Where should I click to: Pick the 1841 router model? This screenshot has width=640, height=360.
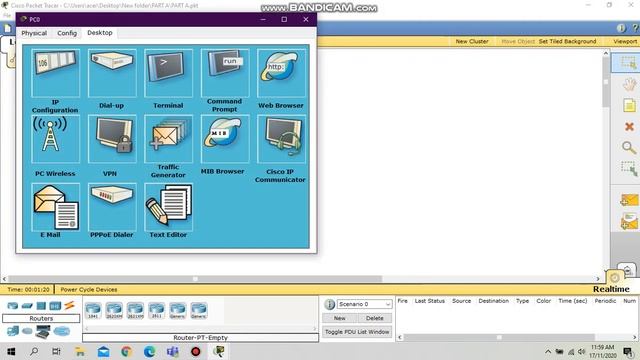click(93, 310)
